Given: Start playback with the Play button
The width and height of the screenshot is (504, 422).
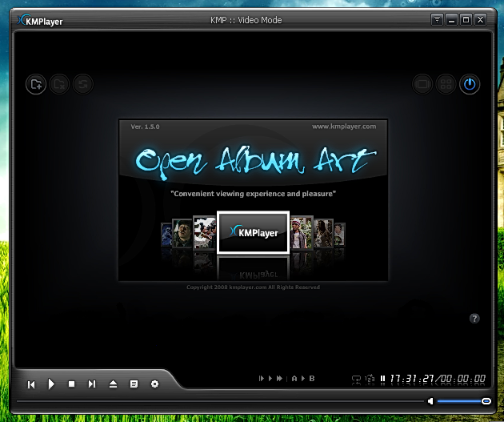Looking at the screenshot, I should coord(51,384).
